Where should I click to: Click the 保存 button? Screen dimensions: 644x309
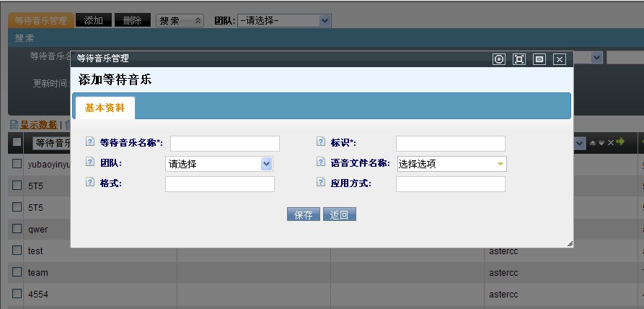[x=303, y=214]
